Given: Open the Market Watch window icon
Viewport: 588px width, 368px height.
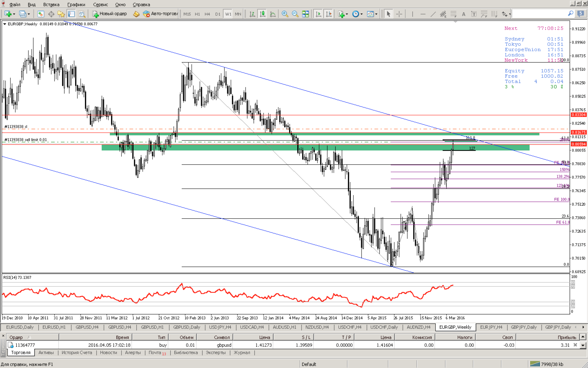Looking at the screenshot, I should tap(41, 14).
